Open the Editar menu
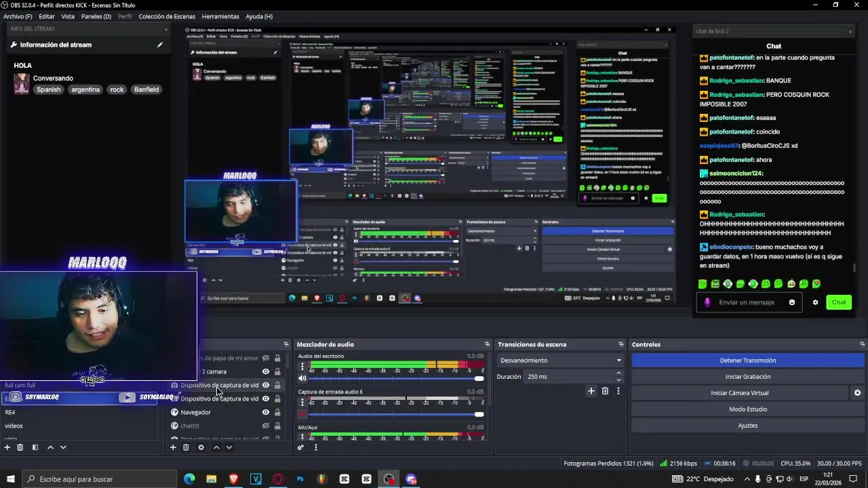Viewport: 868px width, 488px height. 47,16
